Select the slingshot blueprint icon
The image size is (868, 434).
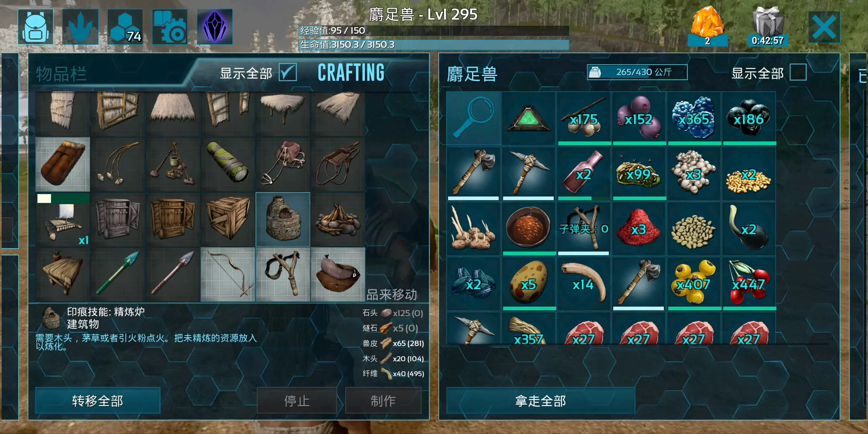(x=283, y=274)
